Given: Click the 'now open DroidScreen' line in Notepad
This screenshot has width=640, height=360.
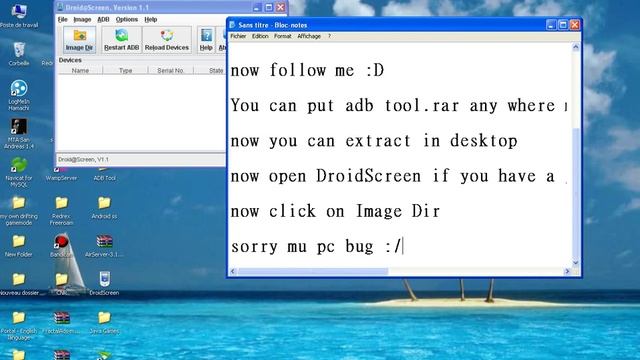Looking at the screenshot, I should pos(399,176).
